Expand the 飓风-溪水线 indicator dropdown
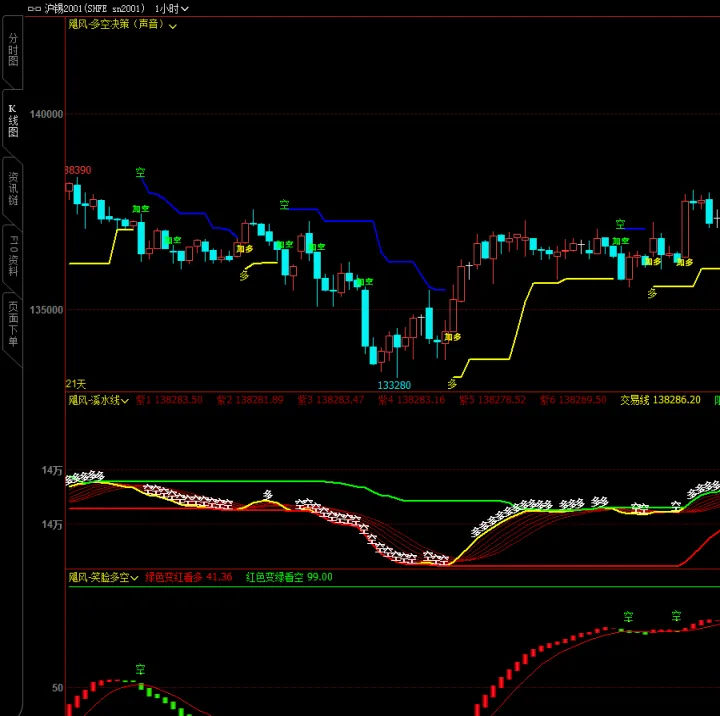The width and height of the screenshot is (720, 716). tap(126, 400)
